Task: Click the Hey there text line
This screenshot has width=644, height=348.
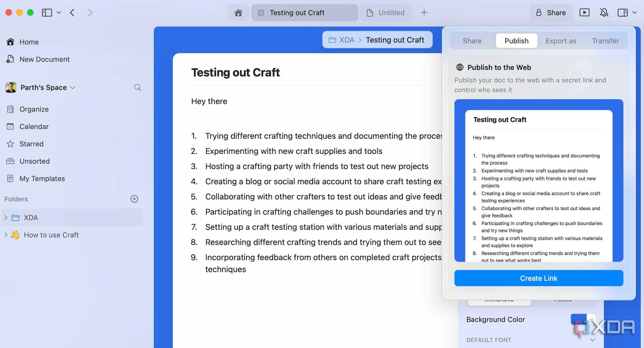Action: pyautogui.click(x=209, y=101)
